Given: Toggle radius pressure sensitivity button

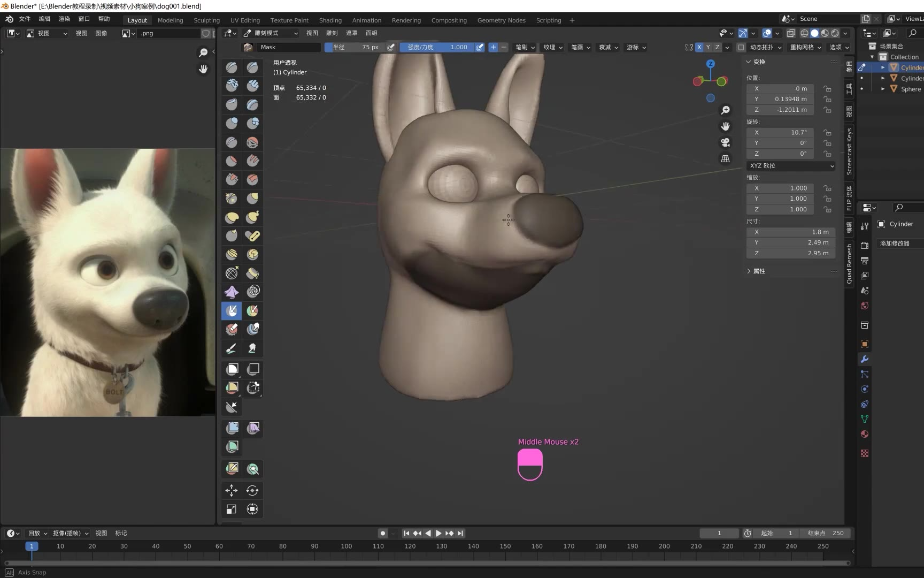Looking at the screenshot, I should [x=391, y=47].
